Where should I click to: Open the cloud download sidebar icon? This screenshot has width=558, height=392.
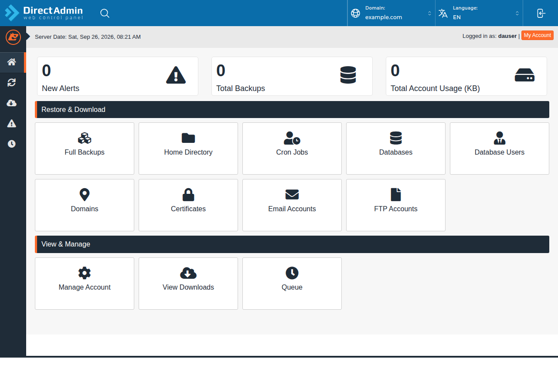coord(12,103)
